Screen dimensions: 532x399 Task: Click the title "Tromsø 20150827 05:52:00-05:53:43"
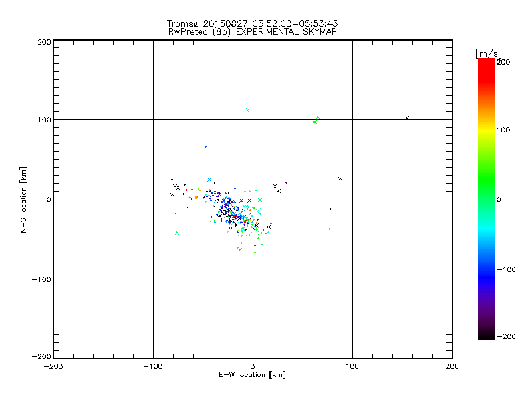252,23
